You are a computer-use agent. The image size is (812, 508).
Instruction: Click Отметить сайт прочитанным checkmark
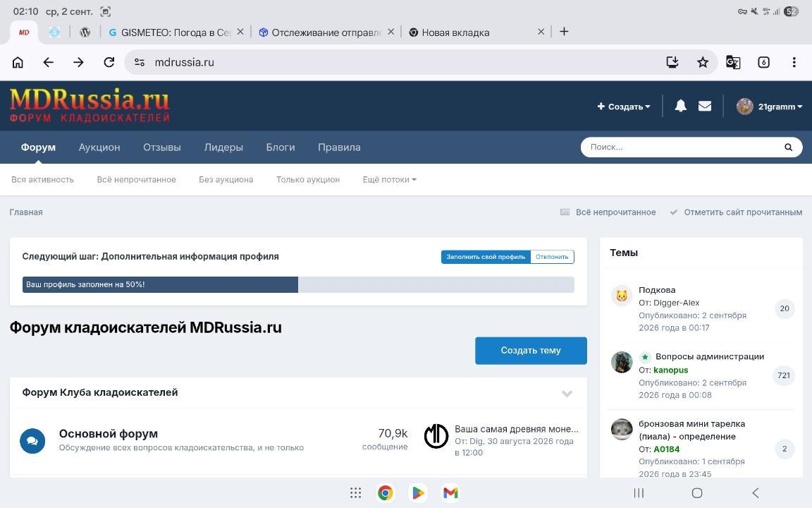(674, 212)
